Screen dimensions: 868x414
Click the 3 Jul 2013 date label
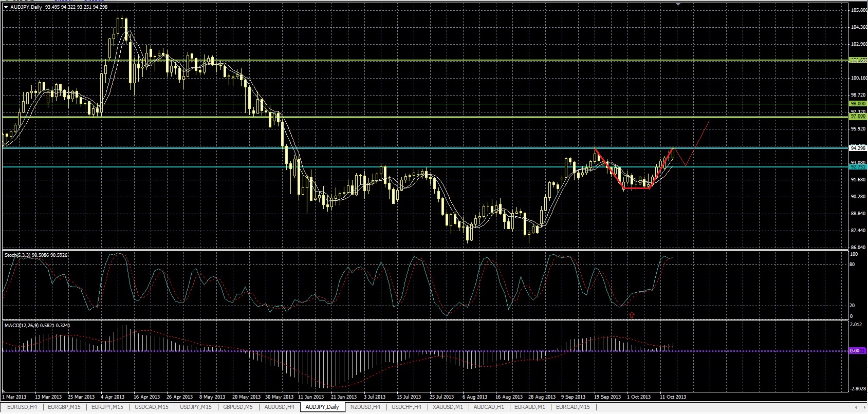click(375, 397)
